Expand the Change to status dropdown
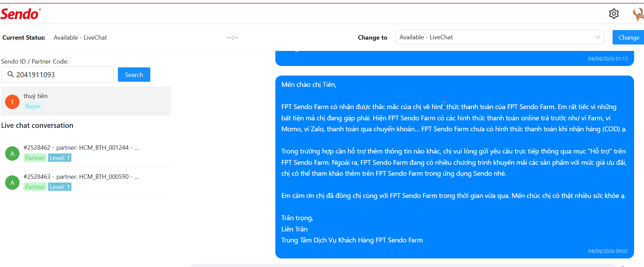 tap(500, 37)
